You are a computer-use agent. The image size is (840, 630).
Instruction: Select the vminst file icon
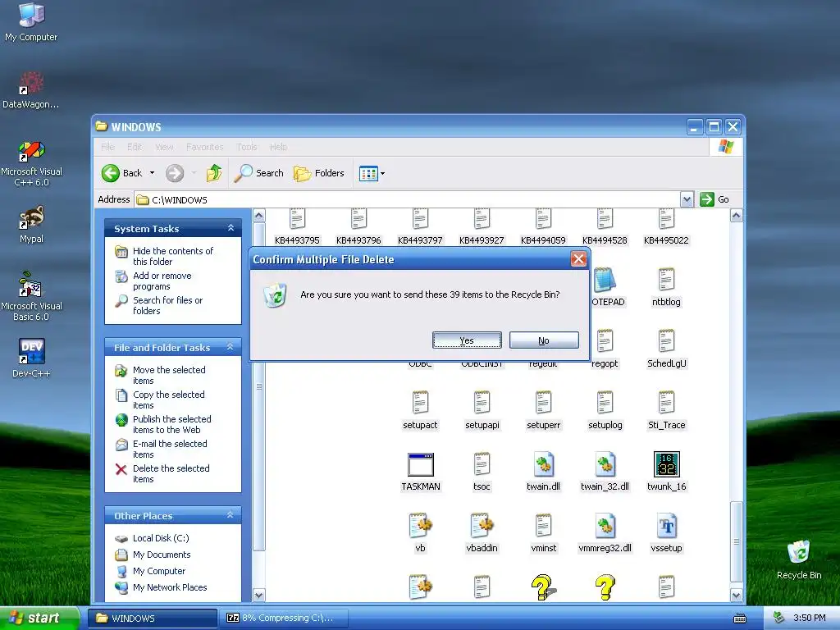543,526
